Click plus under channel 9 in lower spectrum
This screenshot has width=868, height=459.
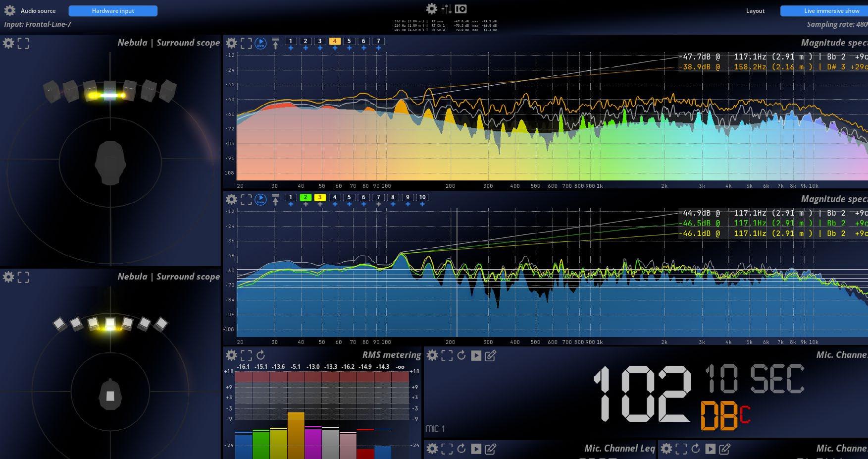point(408,204)
